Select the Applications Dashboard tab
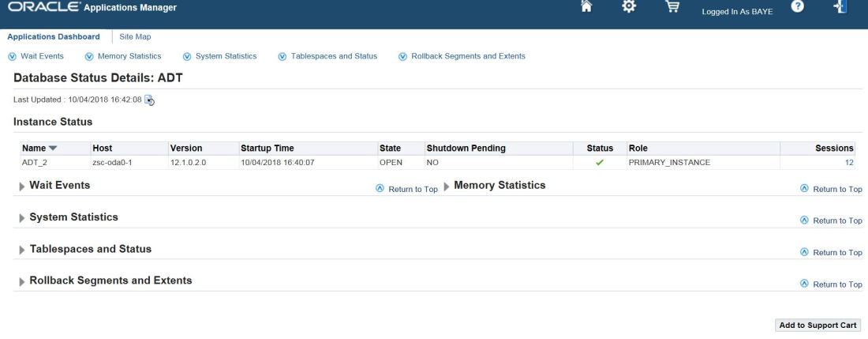The width and height of the screenshot is (868, 339). [54, 36]
